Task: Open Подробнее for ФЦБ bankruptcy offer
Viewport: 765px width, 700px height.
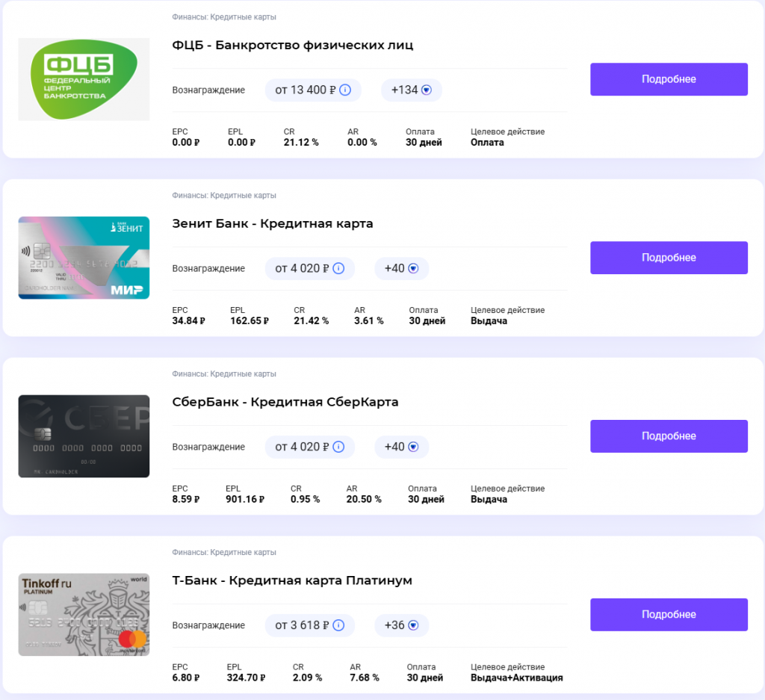Action: [668, 78]
